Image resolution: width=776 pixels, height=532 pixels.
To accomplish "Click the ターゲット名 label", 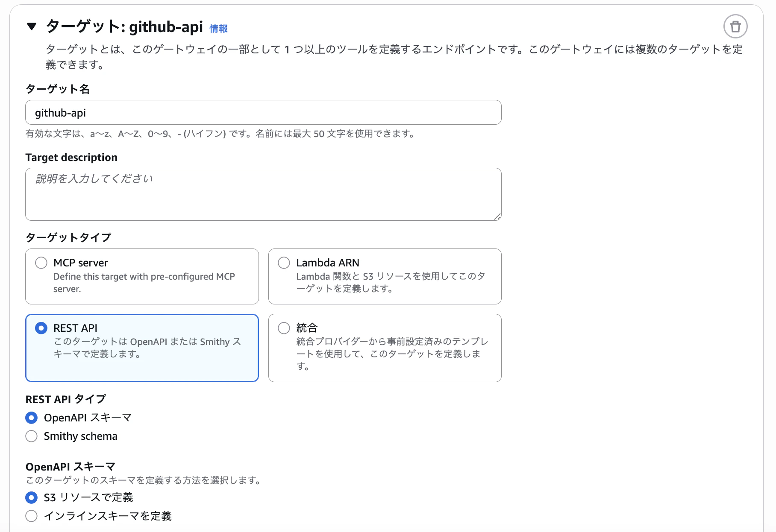I will [58, 89].
